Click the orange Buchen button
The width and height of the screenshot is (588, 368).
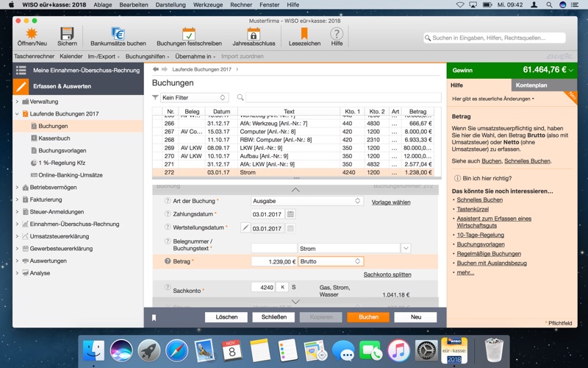(368, 317)
